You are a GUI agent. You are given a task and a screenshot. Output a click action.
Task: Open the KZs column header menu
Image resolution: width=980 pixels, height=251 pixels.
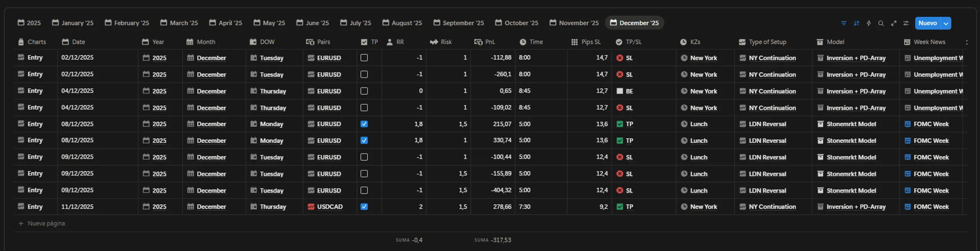click(690, 42)
